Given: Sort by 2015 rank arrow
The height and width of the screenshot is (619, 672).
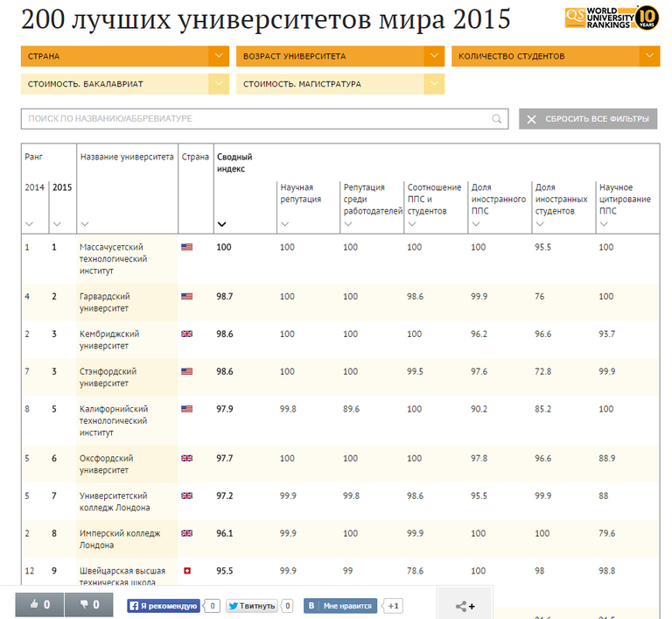Looking at the screenshot, I should coord(57,224).
